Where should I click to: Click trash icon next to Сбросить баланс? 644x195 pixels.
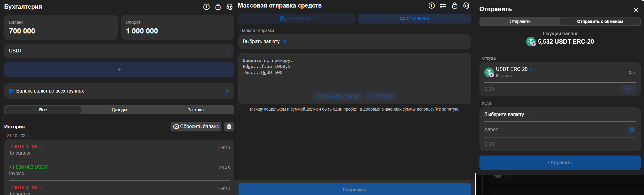tap(229, 127)
